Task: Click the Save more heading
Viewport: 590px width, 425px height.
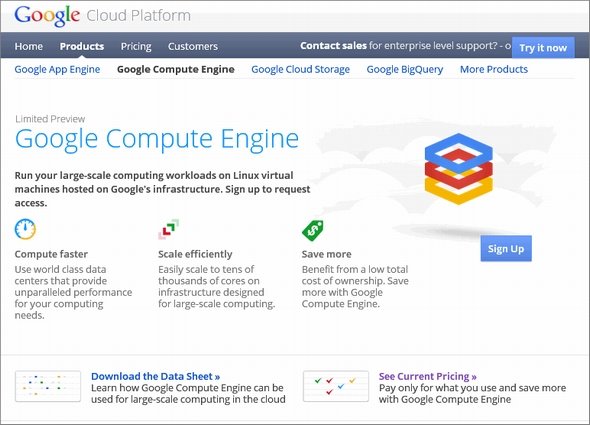Action: (x=326, y=254)
